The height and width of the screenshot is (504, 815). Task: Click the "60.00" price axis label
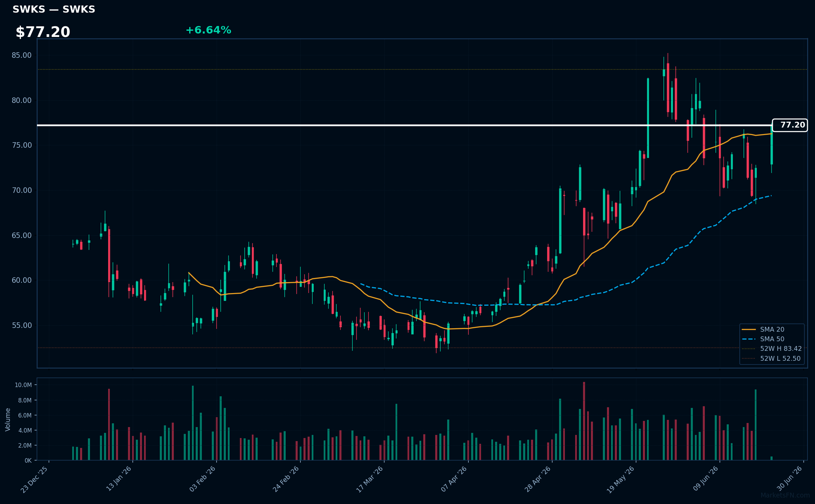pos(22,280)
